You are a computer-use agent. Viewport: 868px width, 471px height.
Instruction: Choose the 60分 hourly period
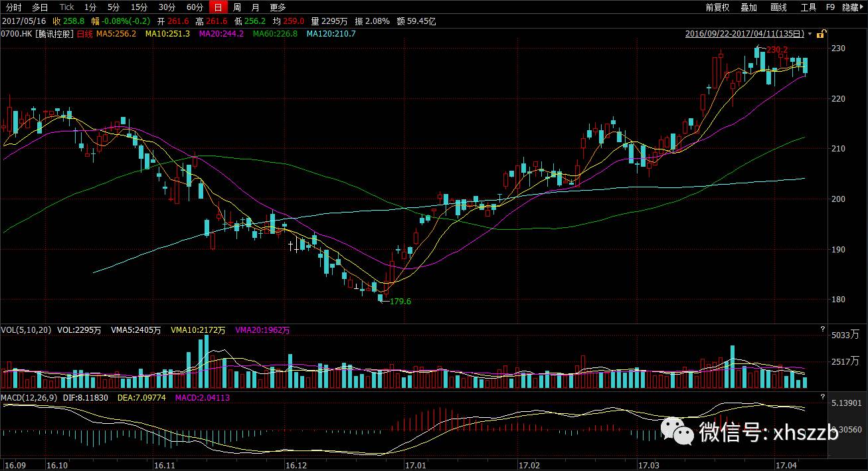(x=195, y=7)
